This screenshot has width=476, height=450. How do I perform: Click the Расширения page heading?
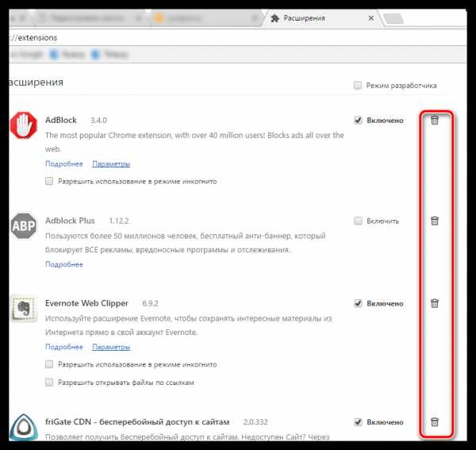point(36,83)
